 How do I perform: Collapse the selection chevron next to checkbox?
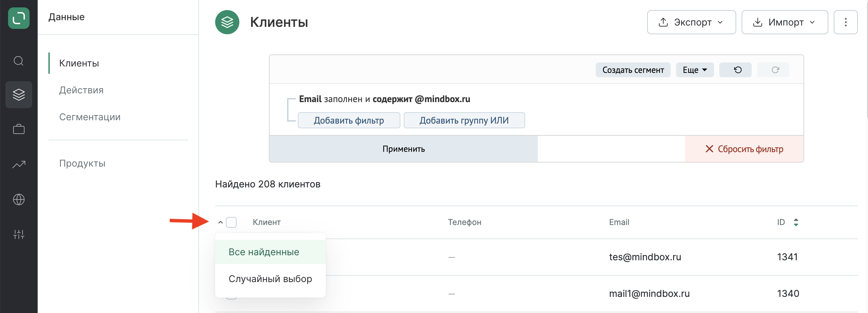(x=221, y=222)
